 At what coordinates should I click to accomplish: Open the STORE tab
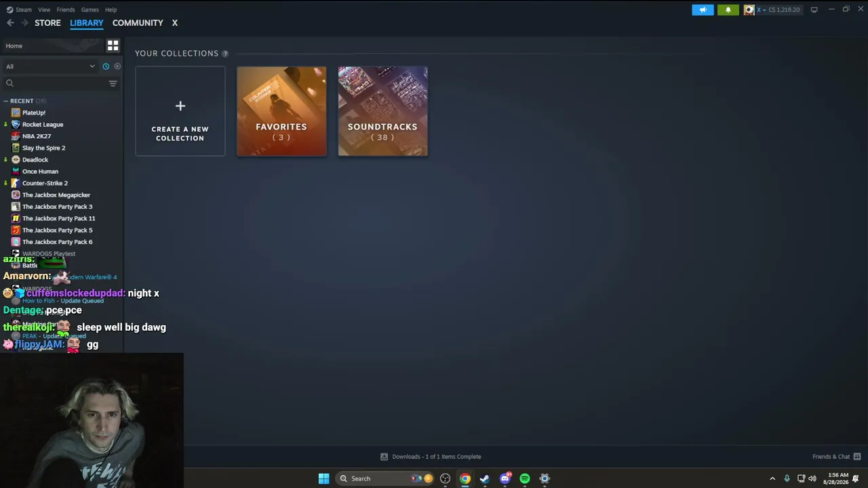click(47, 23)
